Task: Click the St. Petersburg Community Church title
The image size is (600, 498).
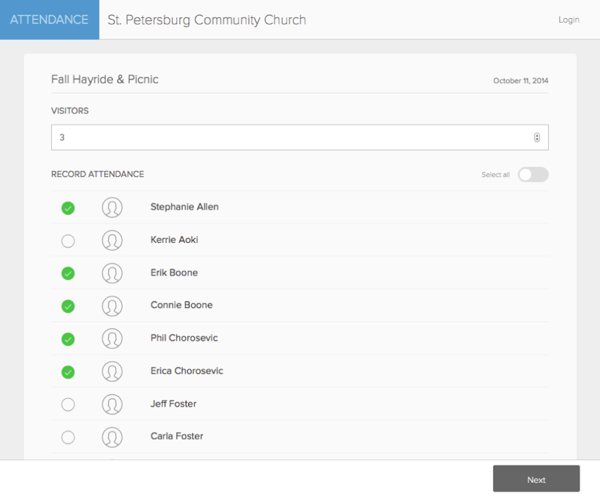Action: [207, 20]
